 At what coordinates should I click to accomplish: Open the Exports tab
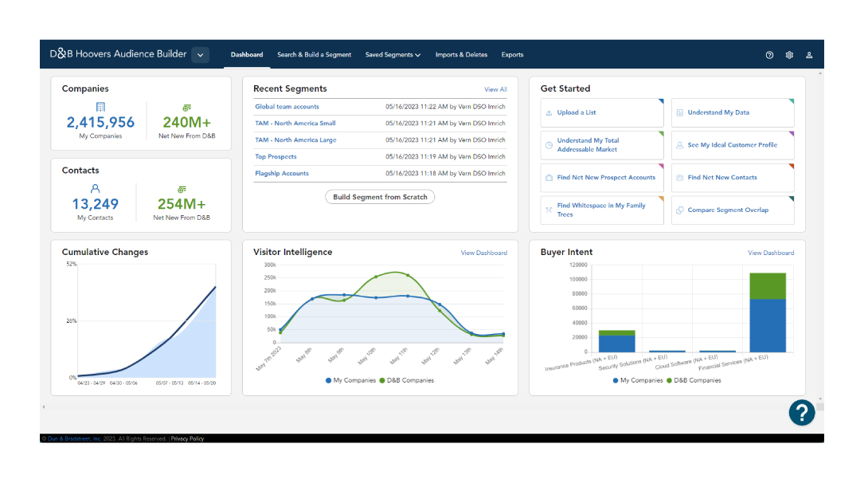point(512,55)
